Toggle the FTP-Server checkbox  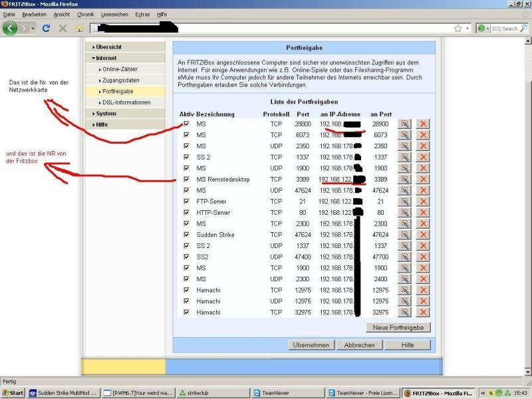pos(186,201)
